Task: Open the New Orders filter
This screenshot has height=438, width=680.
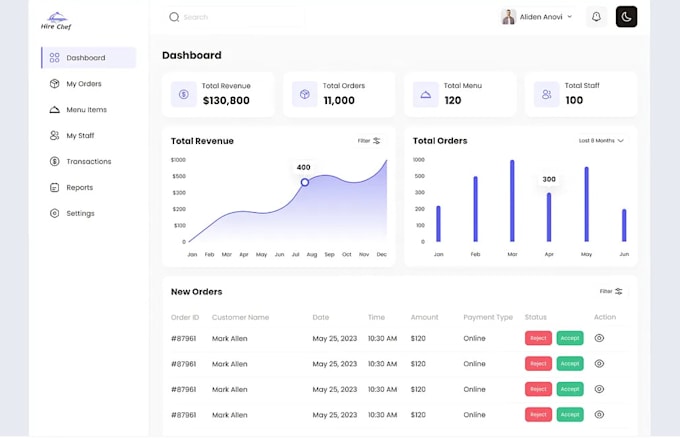Action: pos(611,291)
